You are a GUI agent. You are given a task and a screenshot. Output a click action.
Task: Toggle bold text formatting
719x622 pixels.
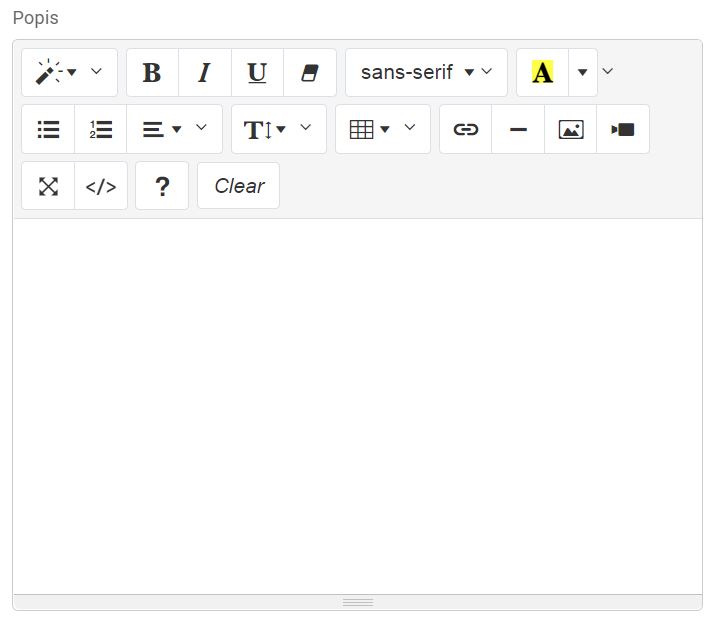(x=152, y=73)
